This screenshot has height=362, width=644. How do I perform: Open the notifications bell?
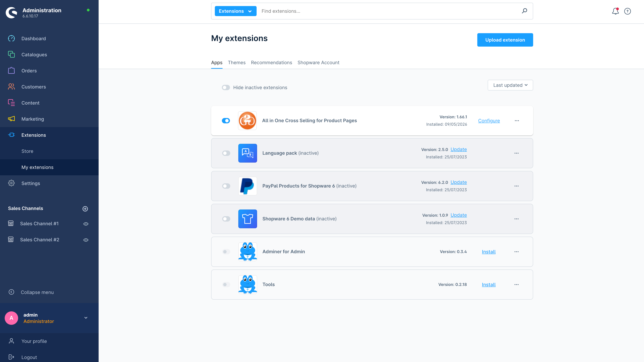615,11
